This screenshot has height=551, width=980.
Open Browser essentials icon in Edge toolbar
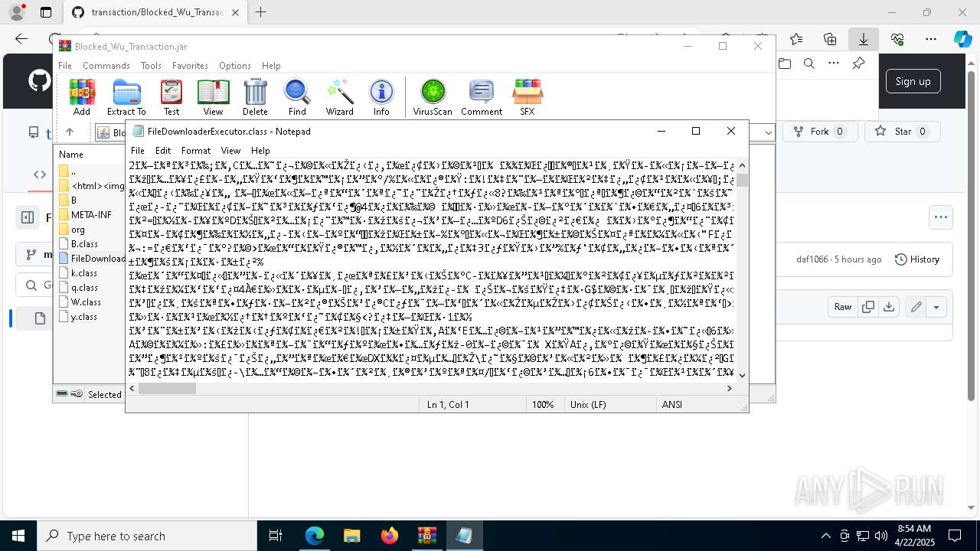897,39
